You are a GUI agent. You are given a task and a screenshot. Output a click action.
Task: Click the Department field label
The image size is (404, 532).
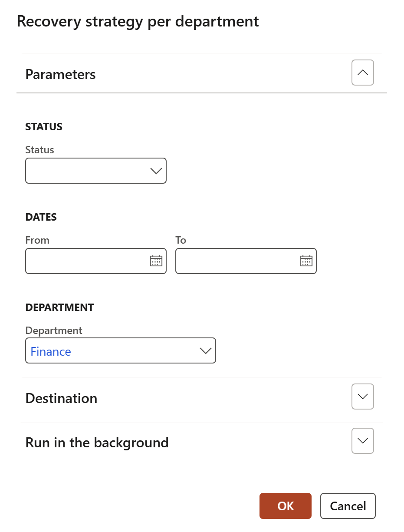tap(54, 330)
